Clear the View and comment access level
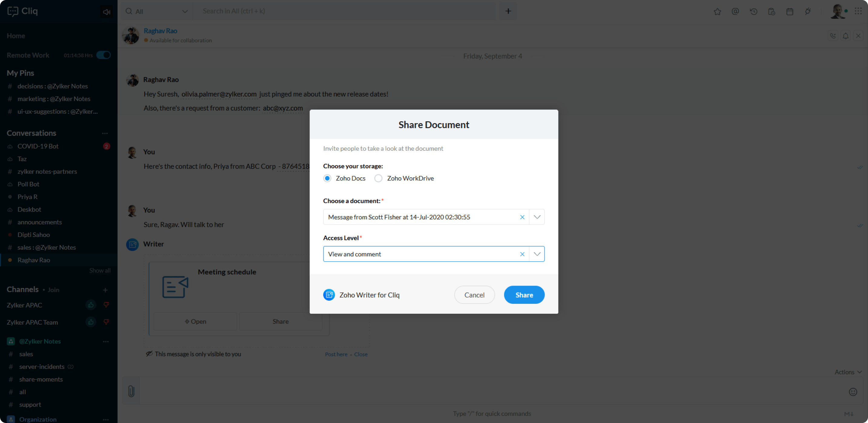The image size is (868, 423). (x=522, y=254)
